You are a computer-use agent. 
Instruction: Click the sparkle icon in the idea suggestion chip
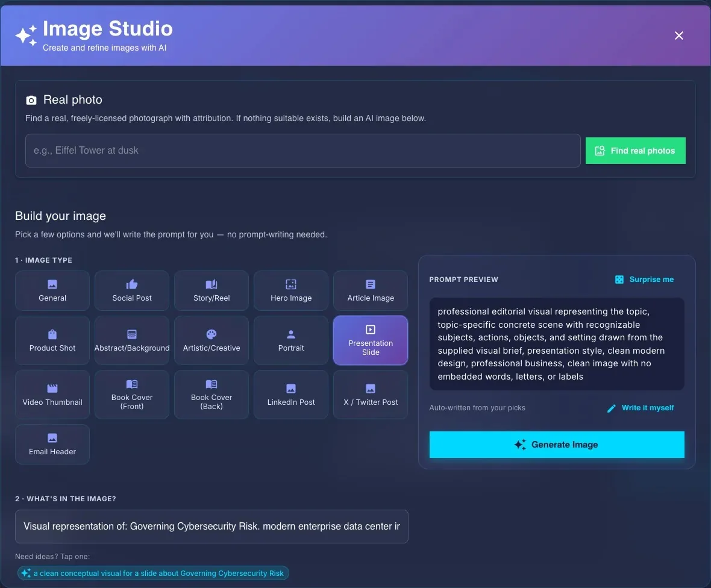[26, 573]
